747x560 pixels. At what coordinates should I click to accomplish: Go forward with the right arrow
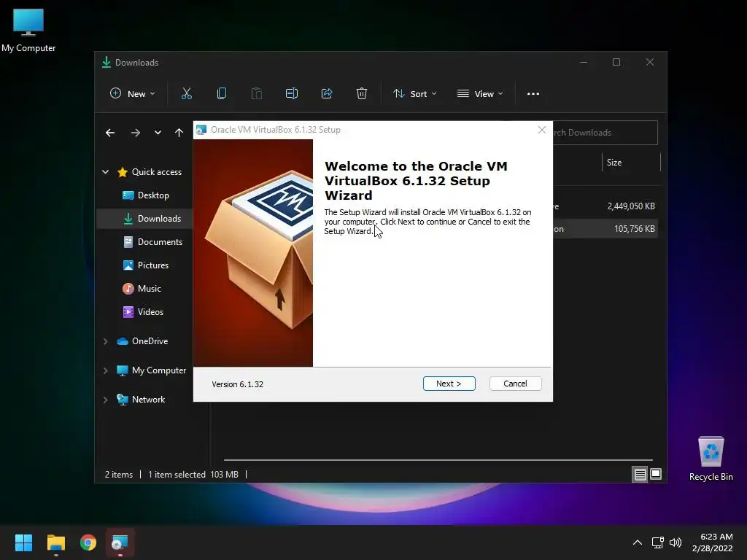(136, 133)
